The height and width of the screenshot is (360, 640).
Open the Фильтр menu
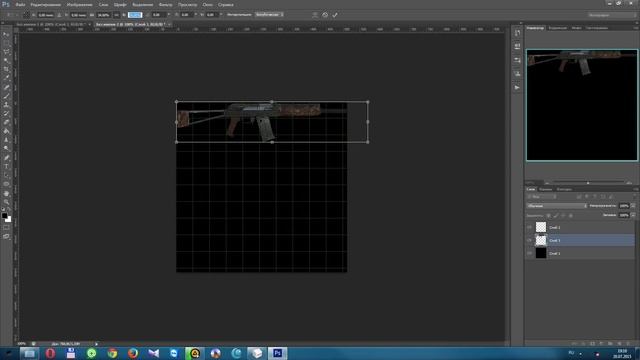(165, 4)
